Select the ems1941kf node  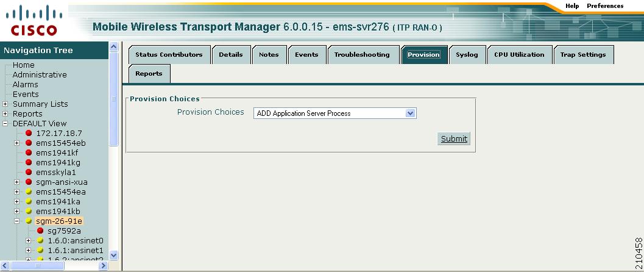pos(57,153)
